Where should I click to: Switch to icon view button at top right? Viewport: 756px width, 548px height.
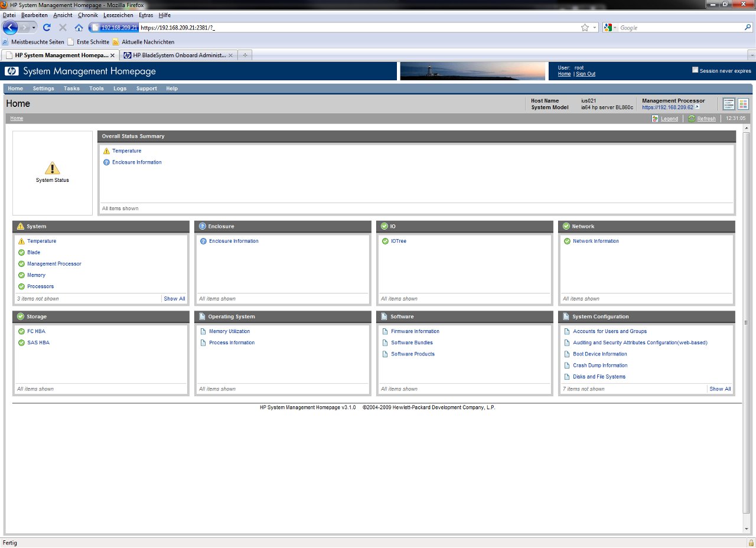click(743, 104)
